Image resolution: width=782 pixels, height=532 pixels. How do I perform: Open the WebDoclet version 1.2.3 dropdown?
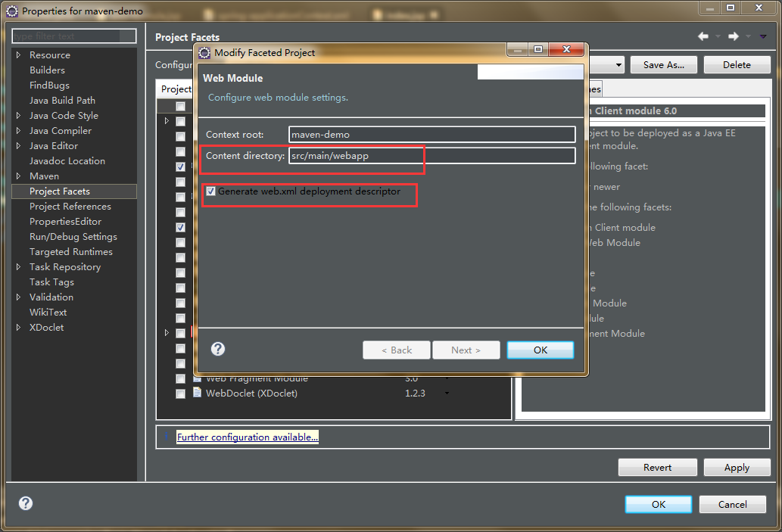pos(447,393)
